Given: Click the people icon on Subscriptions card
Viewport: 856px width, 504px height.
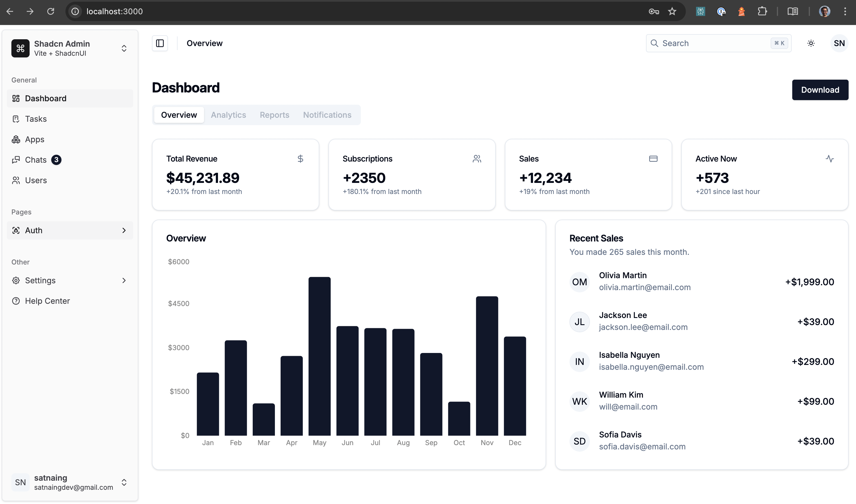Looking at the screenshot, I should (x=477, y=158).
